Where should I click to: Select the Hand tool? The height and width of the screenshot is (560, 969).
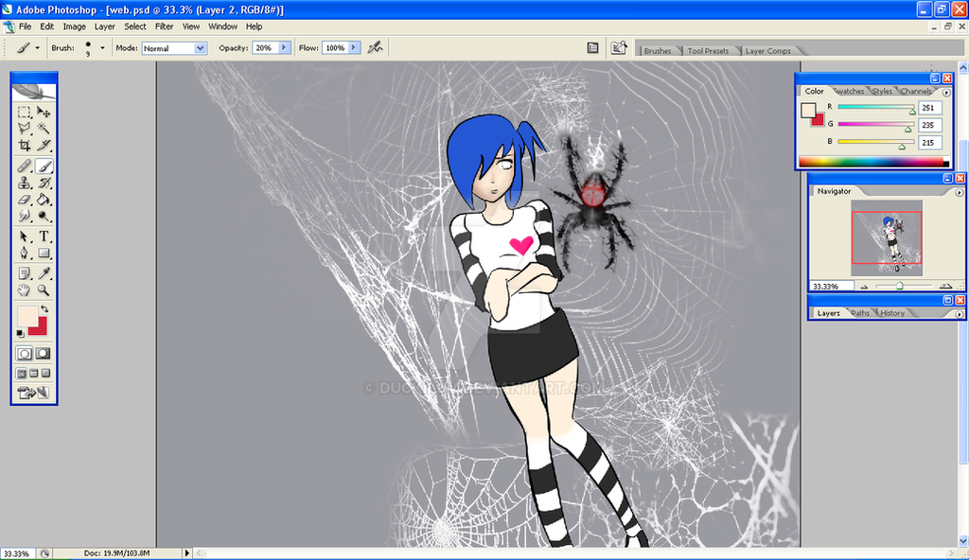[x=24, y=289]
